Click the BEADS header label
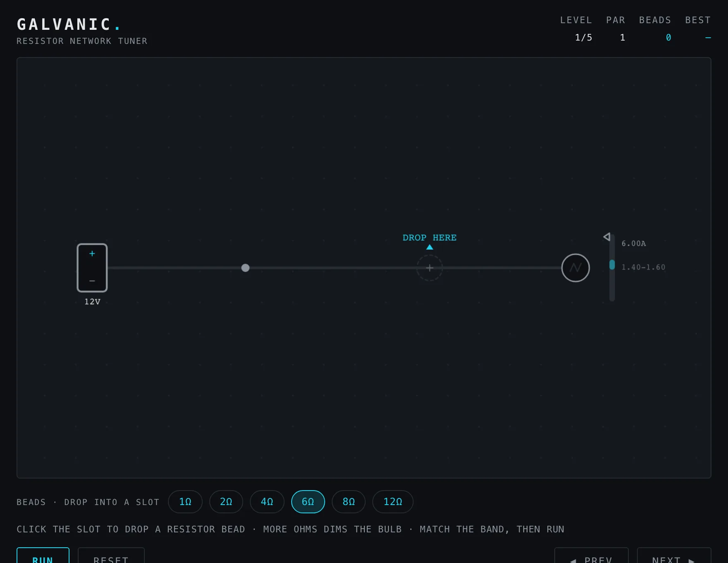The height and width of the screenshot is (563, 728). [x=655, y=20]
